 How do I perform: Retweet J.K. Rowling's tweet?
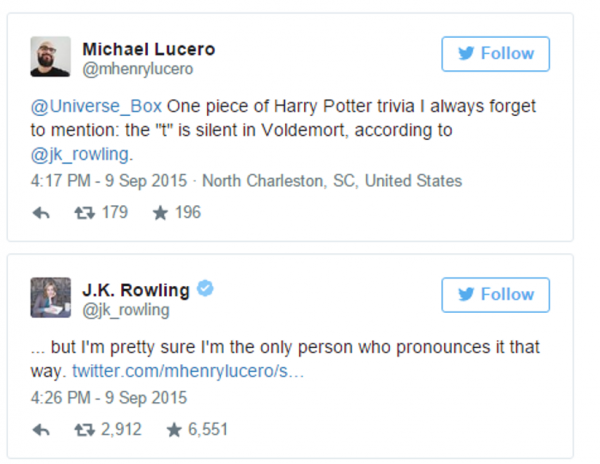84,430
